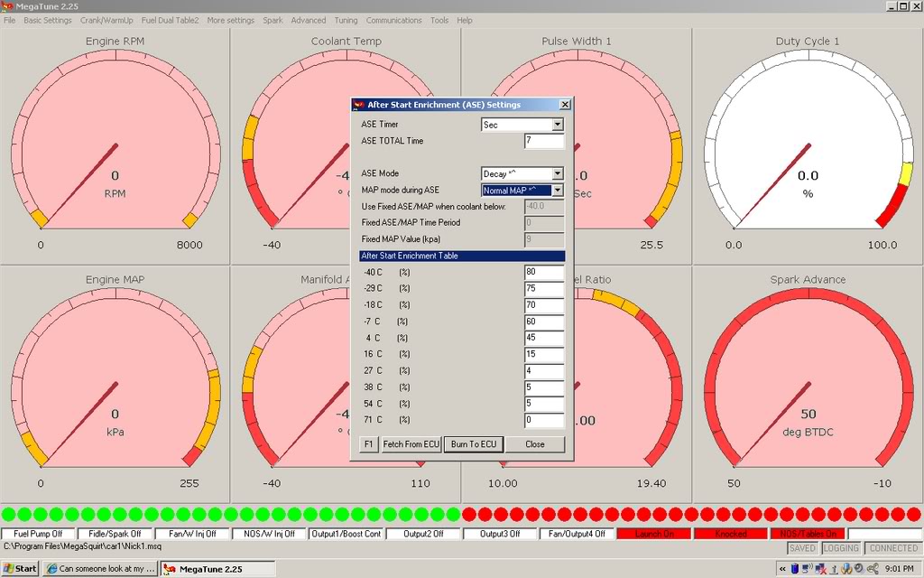The height and width of the screenshot is (578, 924).
Task: Edit the 16 C enrichment value
Action: pyautogui.click(x=544, y=354)
